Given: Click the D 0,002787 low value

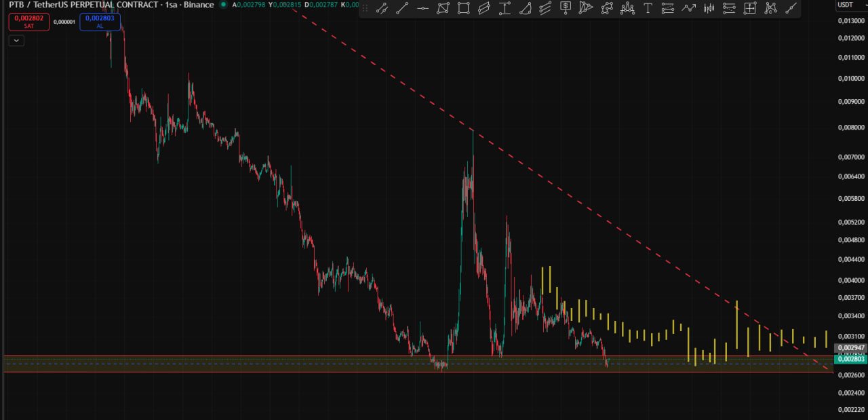Looking at the screenshot, I should pyautogui.click(x=321, y=5).
